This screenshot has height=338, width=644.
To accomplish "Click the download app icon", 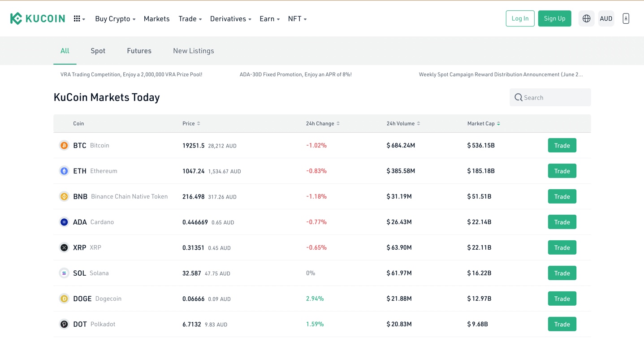I will point(626,18).
